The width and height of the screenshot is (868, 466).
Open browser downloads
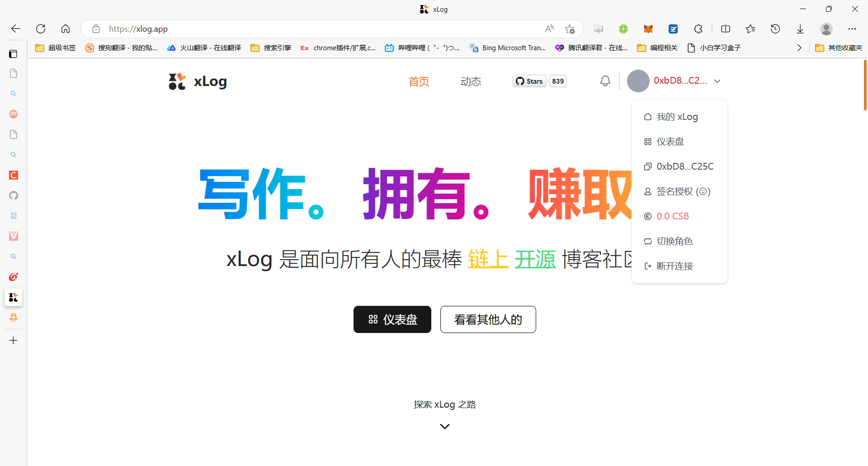pyautogui.click(x=800, y=29)
